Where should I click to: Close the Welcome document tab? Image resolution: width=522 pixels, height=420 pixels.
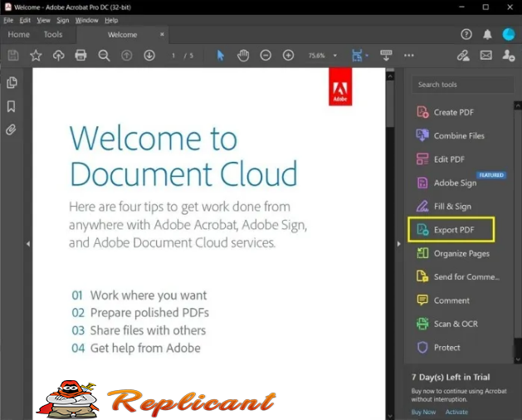[x=162, y=34]
